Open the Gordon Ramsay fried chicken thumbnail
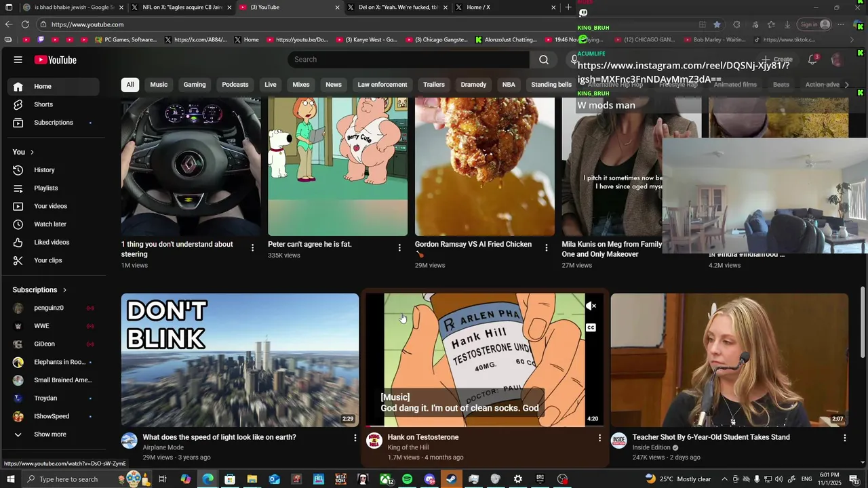Screen dimensions: 868x488 point(485,166)
